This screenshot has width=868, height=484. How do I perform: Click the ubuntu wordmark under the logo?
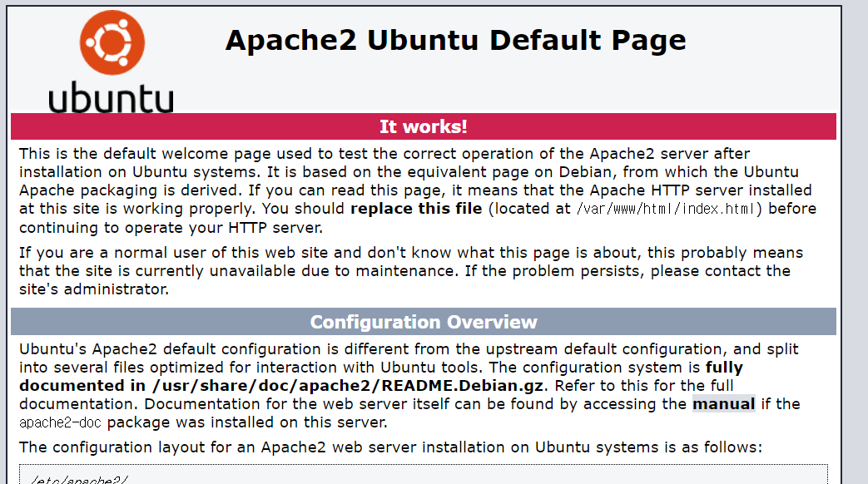(x=111, y=98)
